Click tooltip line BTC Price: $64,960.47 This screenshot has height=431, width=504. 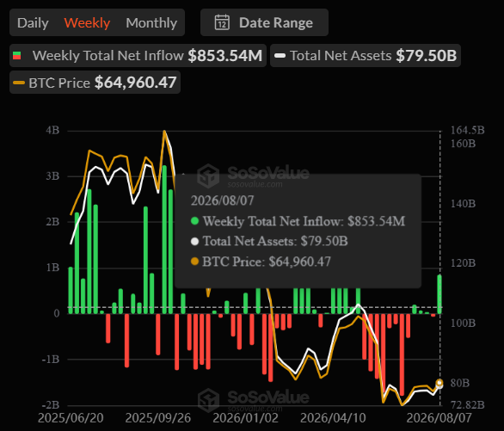(x=261, y=262)
